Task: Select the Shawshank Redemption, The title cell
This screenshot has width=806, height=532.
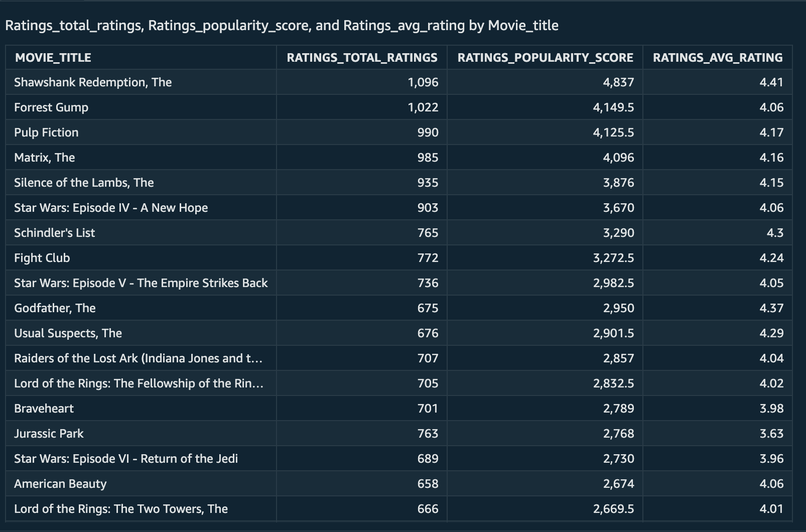Action: 93,82
